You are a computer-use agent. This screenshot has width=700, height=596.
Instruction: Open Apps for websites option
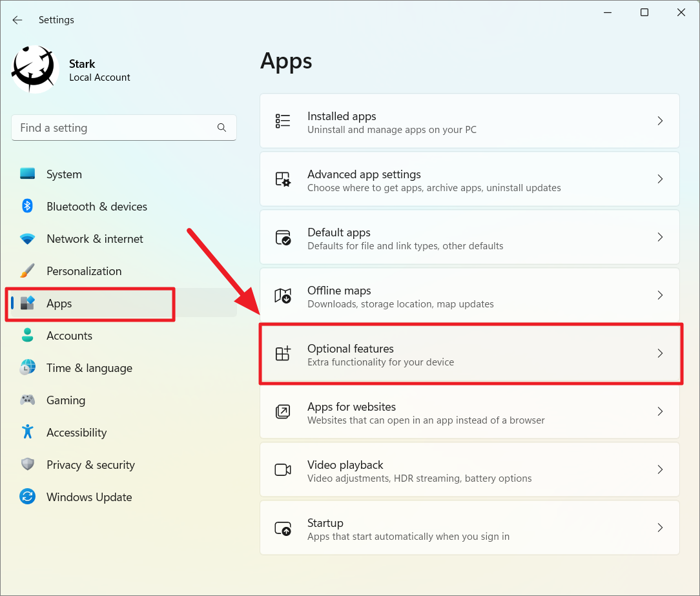pyautogui.click(x=469, y=412)
